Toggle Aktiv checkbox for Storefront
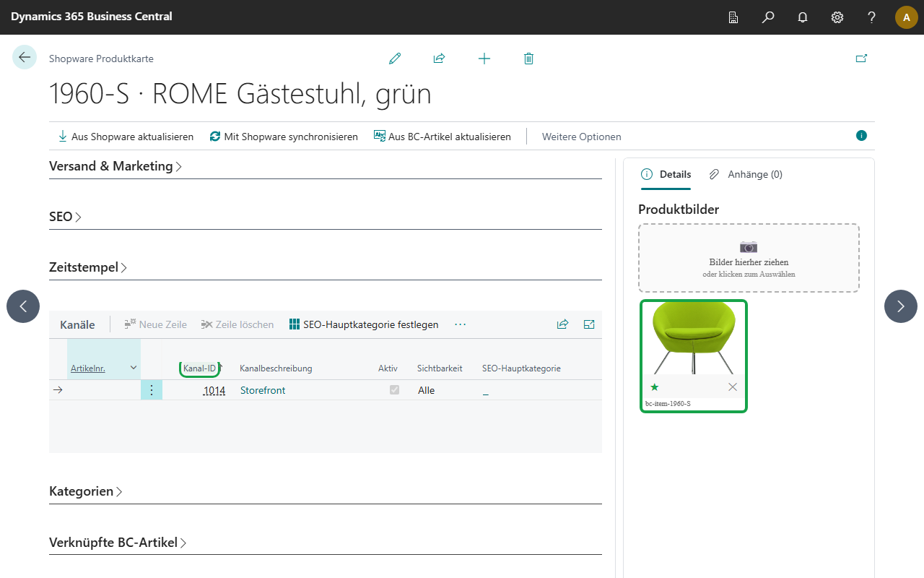The height and width of the screenshot is (578, 924). pyautogui.click(x=394, y=389)
